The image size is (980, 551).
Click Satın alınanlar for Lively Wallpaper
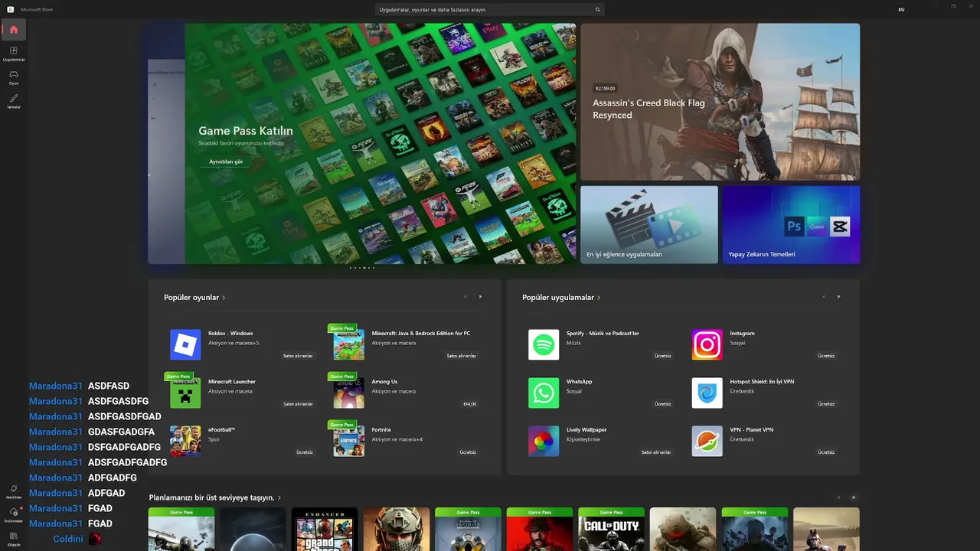(x=656, y=452)
